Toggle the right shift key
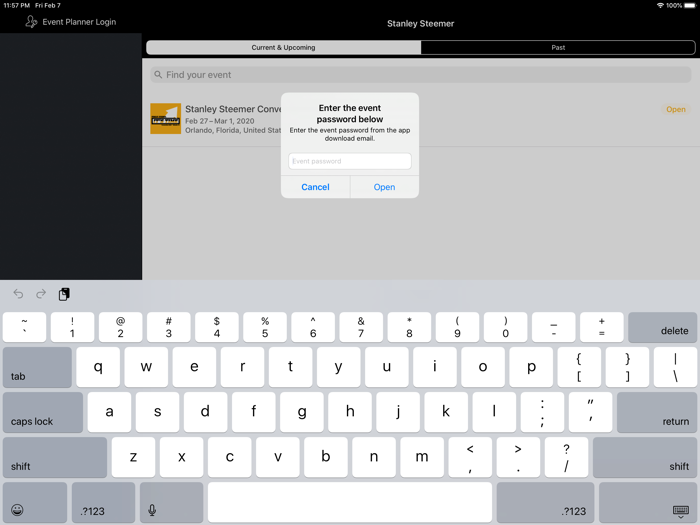 tap(645, 458)
